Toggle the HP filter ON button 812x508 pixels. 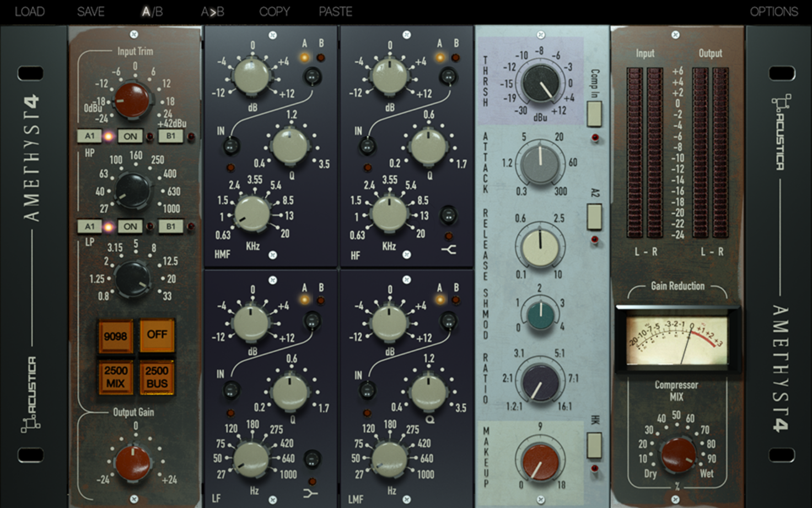click(130, 136)
